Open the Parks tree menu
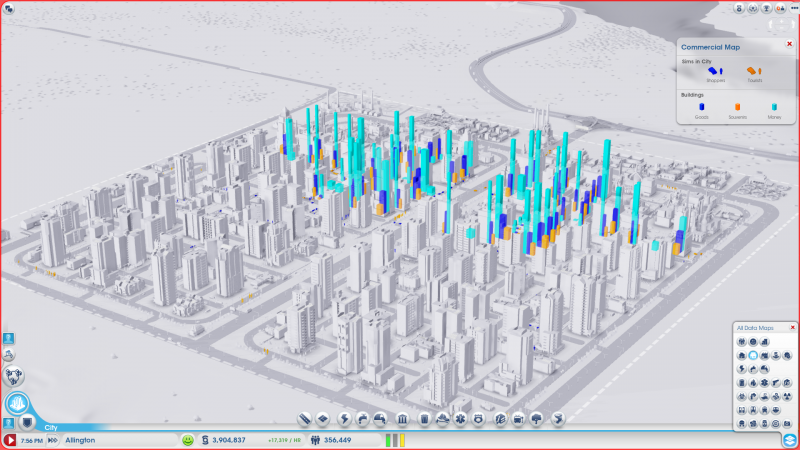 [537, 419]
